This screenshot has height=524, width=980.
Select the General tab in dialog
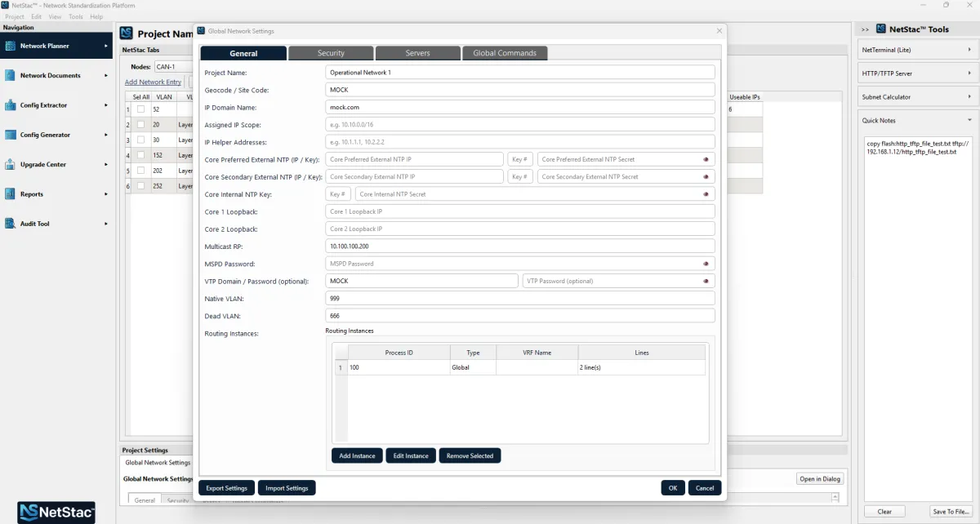pyautogui.click(x=243, y=53)
